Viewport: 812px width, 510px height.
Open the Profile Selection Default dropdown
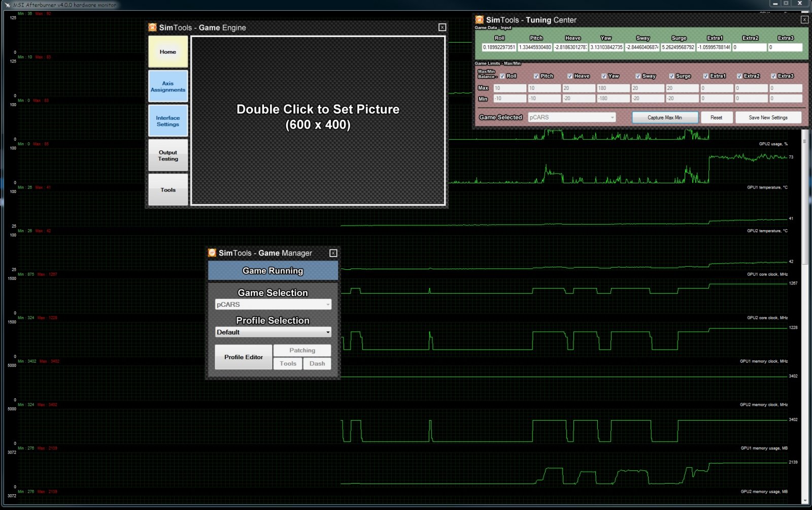273,332
